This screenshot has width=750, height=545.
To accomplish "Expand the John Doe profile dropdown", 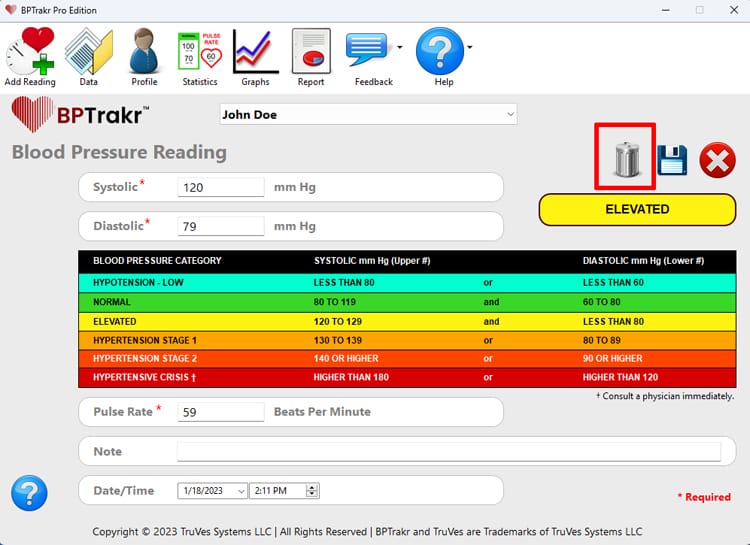I will 509,115.
